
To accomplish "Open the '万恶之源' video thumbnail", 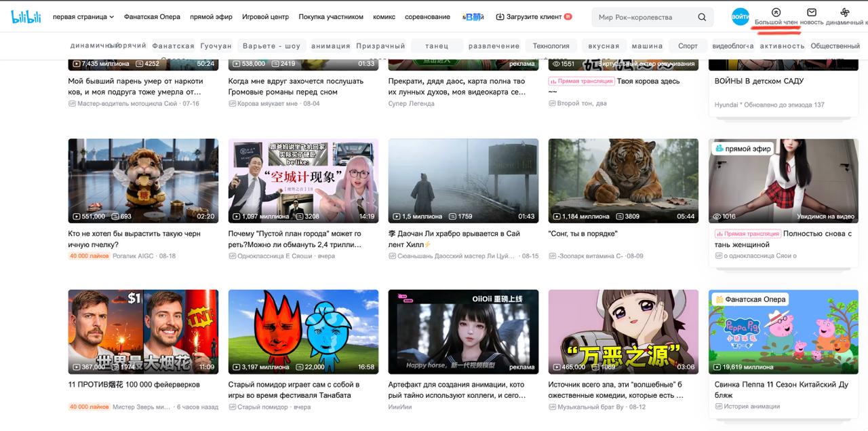I will point(623,332).
